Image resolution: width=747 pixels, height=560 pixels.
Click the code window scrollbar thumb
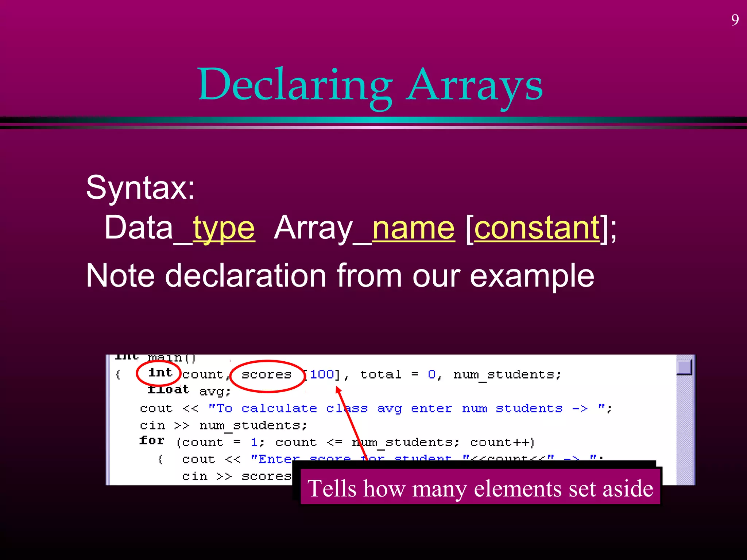click(684, 367)
